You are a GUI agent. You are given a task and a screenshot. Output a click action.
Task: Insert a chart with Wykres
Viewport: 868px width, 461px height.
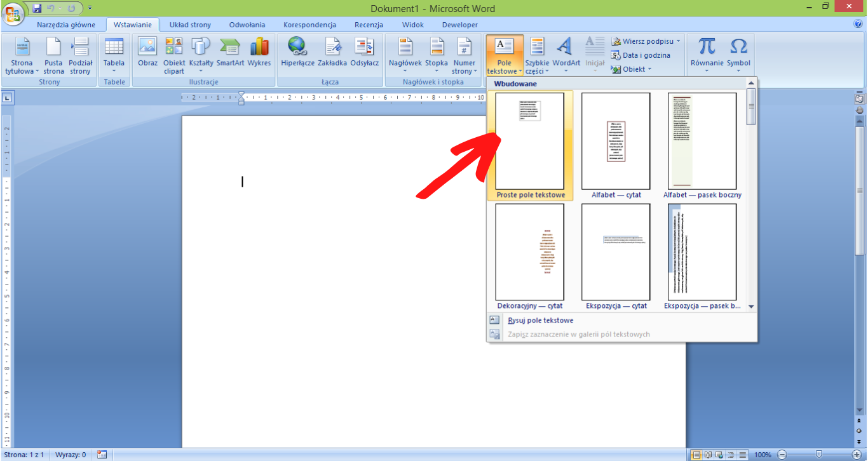click(259, 52)
